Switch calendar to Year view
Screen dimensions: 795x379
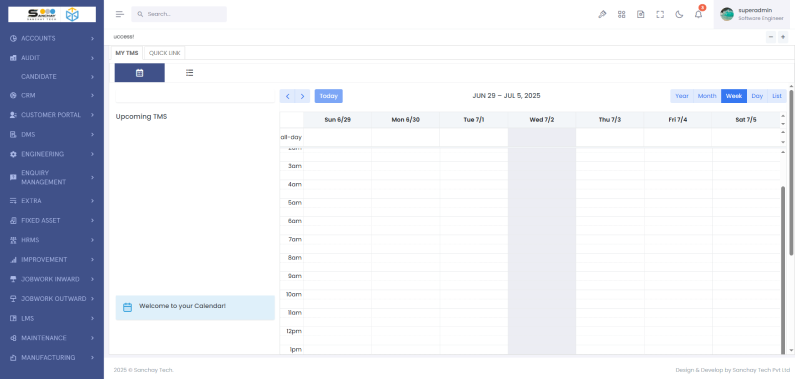coord(682,96)
